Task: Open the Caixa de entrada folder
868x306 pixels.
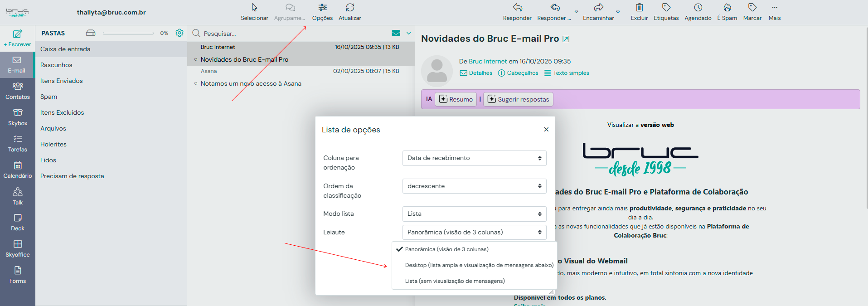Action: coord(111,49)
